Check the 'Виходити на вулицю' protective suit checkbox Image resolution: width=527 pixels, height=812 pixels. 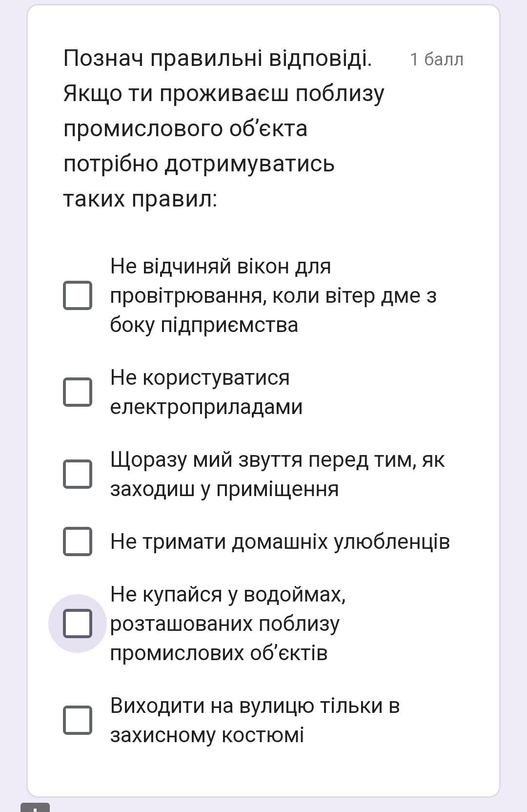tap(78, 720)
